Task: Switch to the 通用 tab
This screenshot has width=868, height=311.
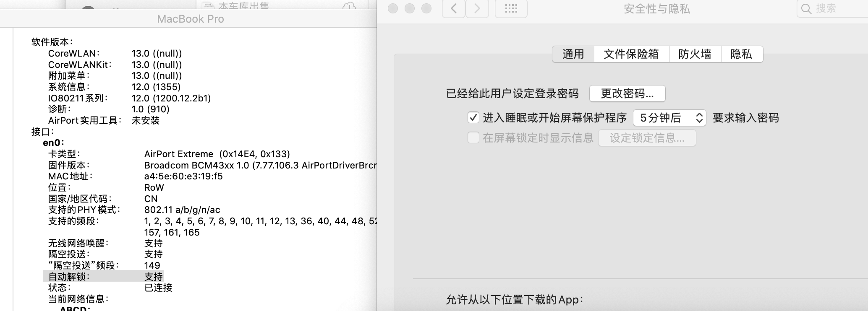Action: click(573, 54)
